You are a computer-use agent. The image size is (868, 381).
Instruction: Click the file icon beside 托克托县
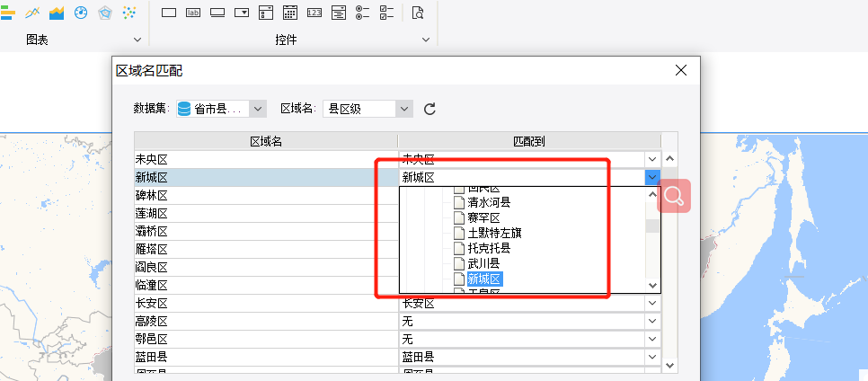coord(459,247)
